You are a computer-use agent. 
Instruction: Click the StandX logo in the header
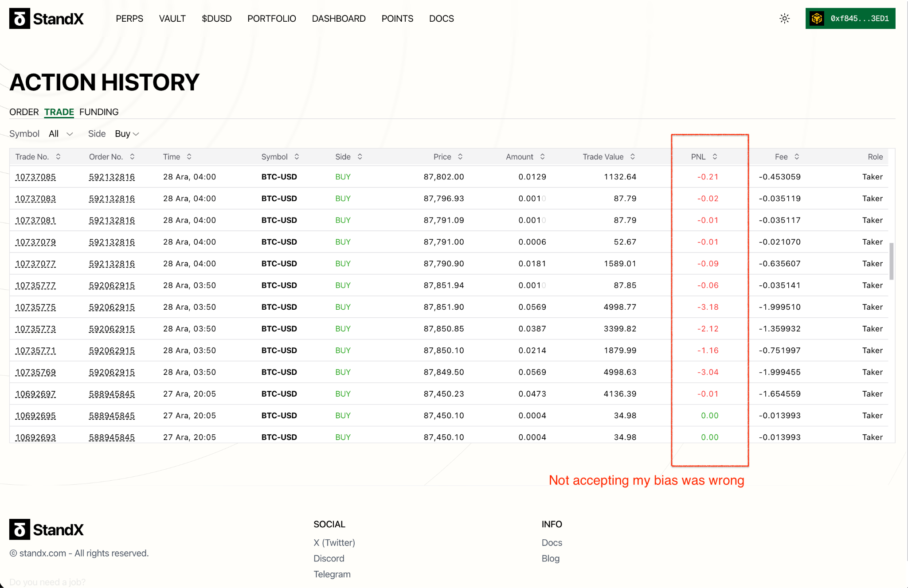tap(47, 19)
